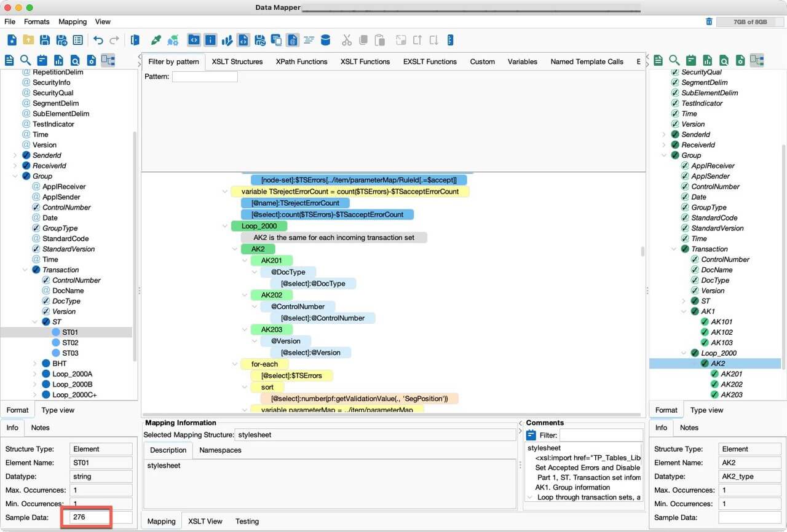Toggle the tree structure view in source panel

[108, 60]
